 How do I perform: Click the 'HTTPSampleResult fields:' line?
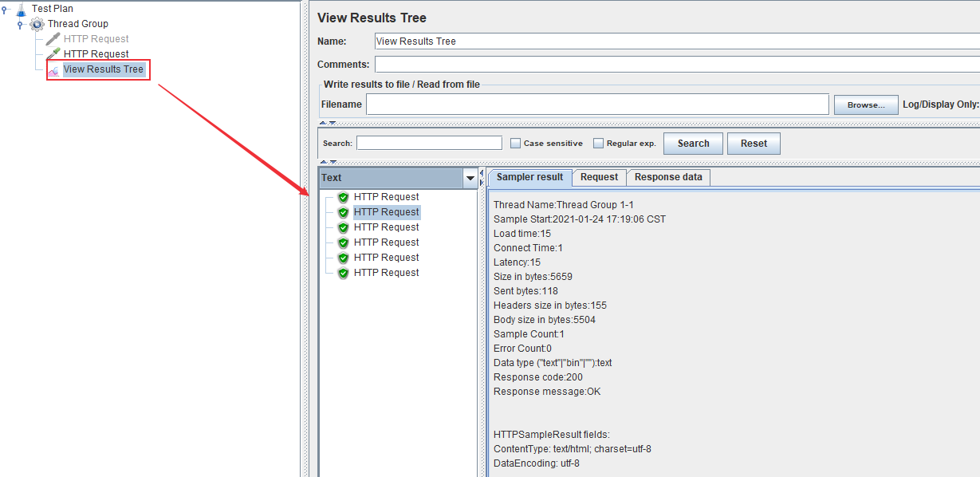[x=552, y=435]
